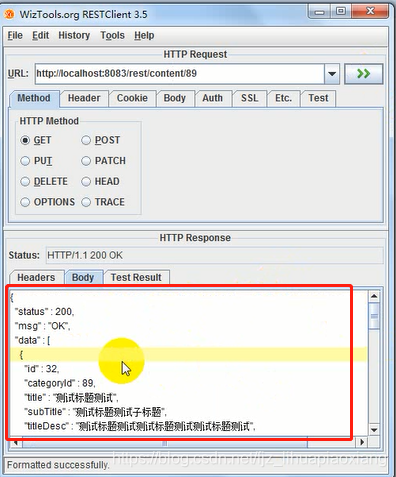Switch to the Cookie tab

click(132, 98)
